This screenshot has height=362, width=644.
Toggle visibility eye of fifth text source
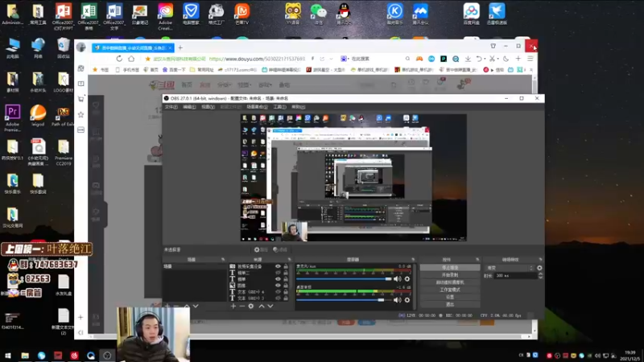point(278,292)
